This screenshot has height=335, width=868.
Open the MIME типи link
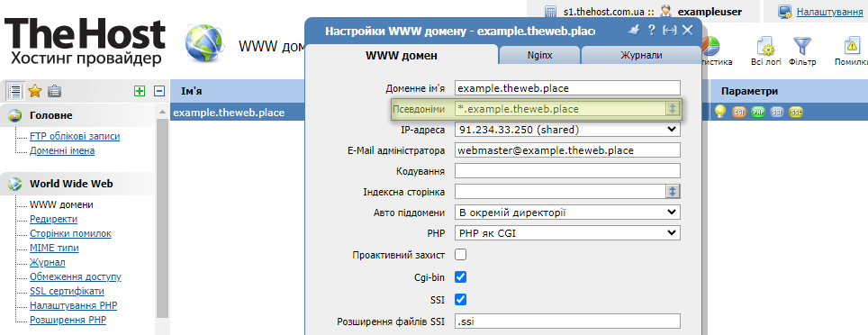tap(54, 248)
